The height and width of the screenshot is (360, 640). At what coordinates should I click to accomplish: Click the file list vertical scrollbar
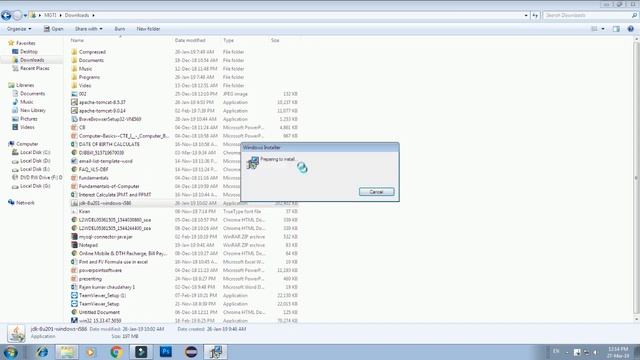636,178
